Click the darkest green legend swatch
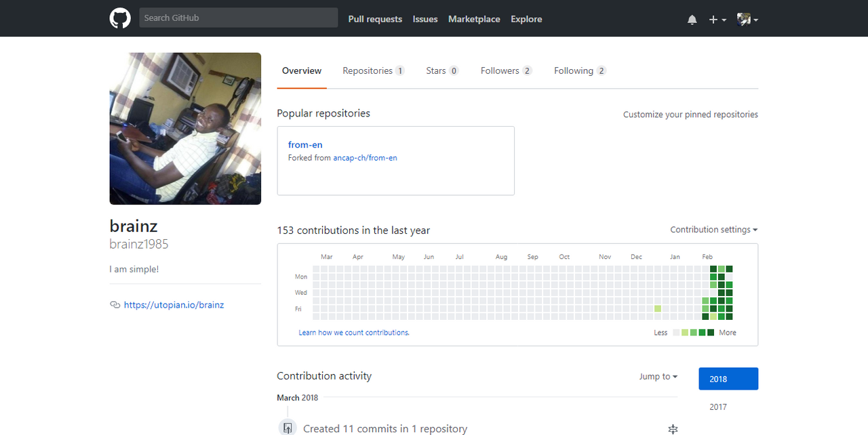This screenshot has height=435, width=868. coord(711,333)
